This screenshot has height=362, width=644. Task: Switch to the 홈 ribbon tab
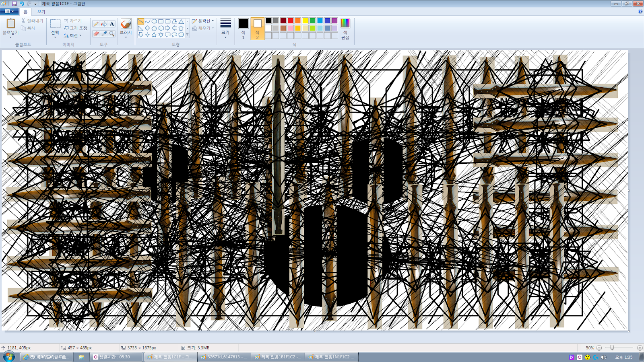point(25,12)
